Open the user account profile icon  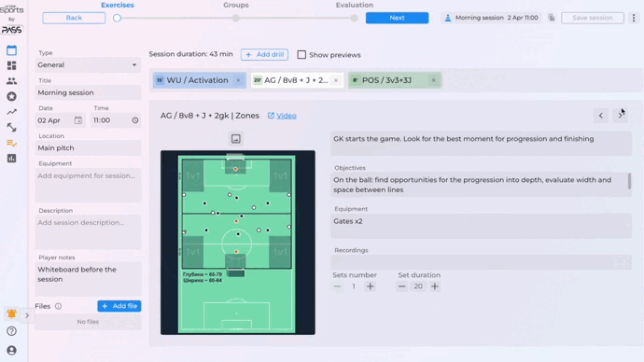11,350
